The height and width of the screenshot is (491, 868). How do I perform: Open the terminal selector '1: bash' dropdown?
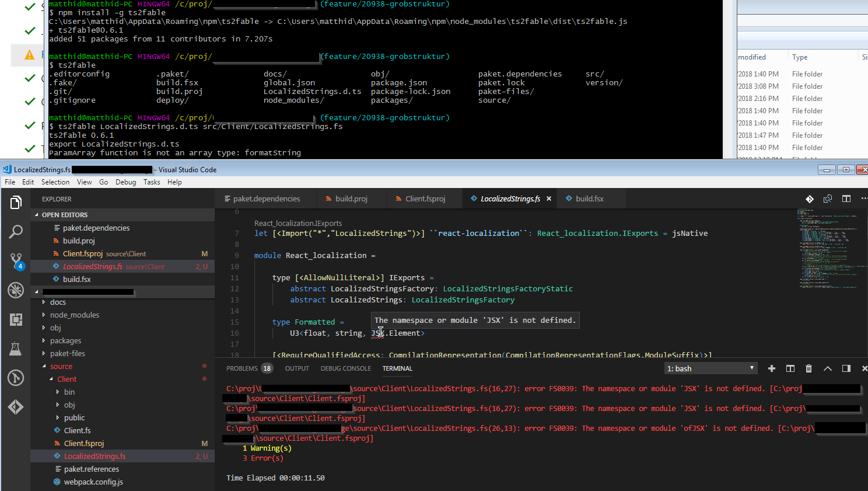(x=711, y=368)
